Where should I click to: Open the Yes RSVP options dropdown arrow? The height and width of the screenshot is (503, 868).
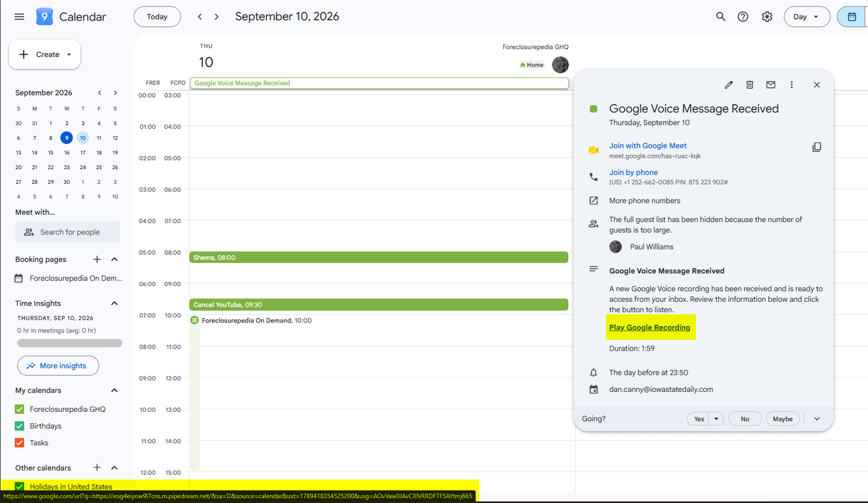716,419
